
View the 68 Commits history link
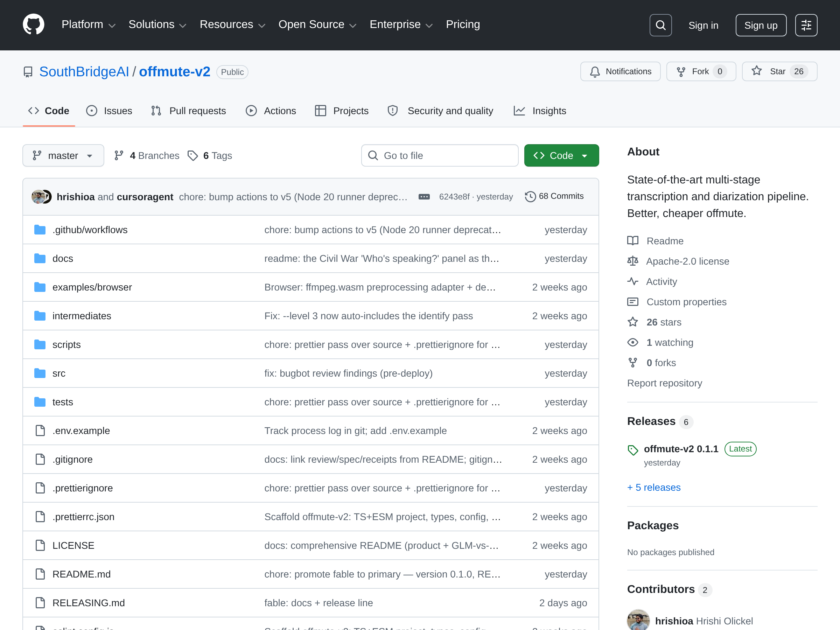tap(554, 196)
